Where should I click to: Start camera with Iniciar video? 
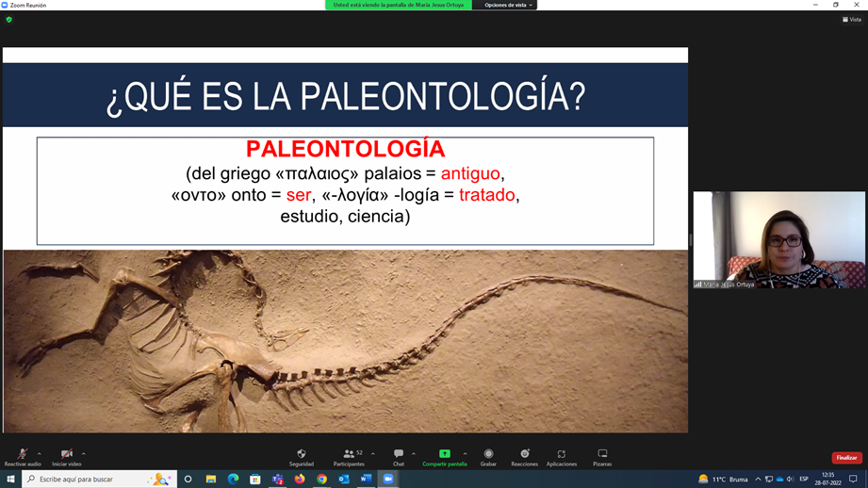point(66,454)
